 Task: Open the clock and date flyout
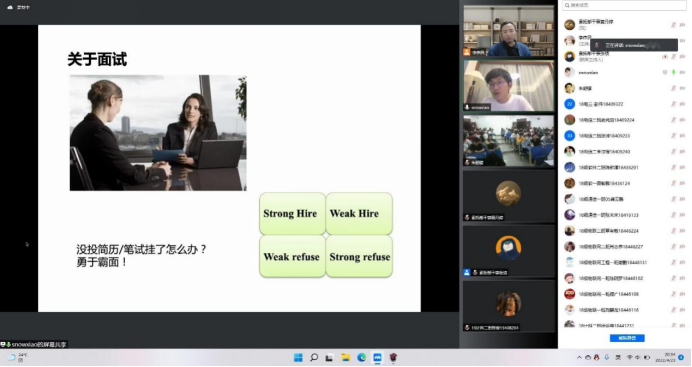click(669, 357)
